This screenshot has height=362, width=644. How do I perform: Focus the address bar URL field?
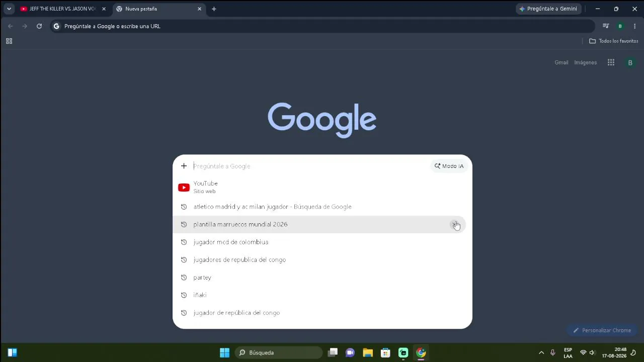point(322,26)
